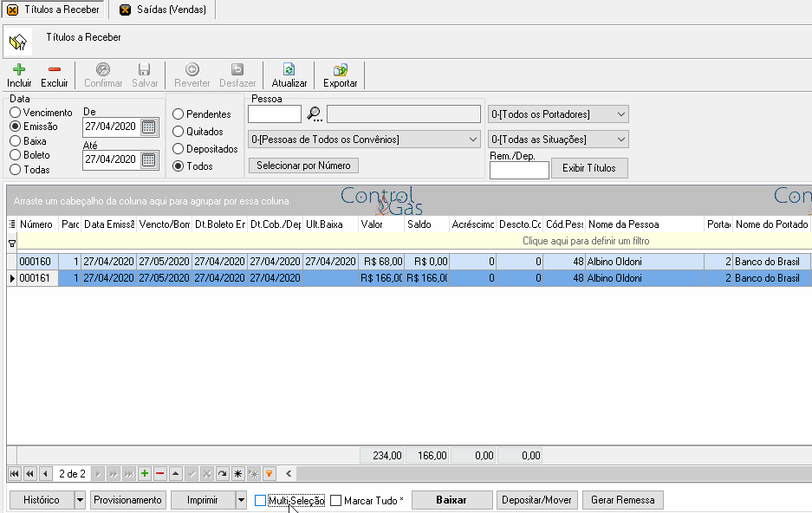Go to first record in navigator

[15, 474]
